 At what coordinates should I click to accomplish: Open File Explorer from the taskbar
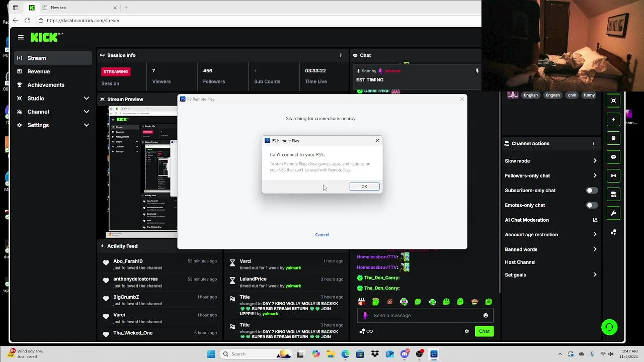click(x=331, y=354)
